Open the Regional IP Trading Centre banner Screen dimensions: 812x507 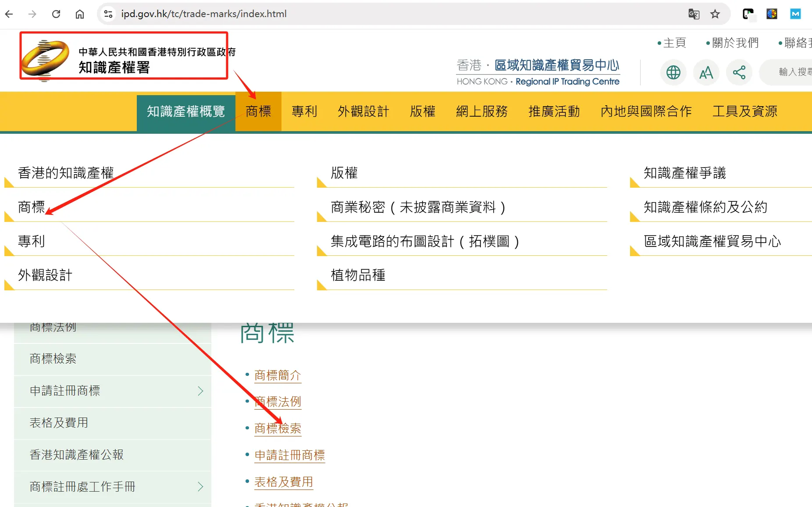pos(538,72)
